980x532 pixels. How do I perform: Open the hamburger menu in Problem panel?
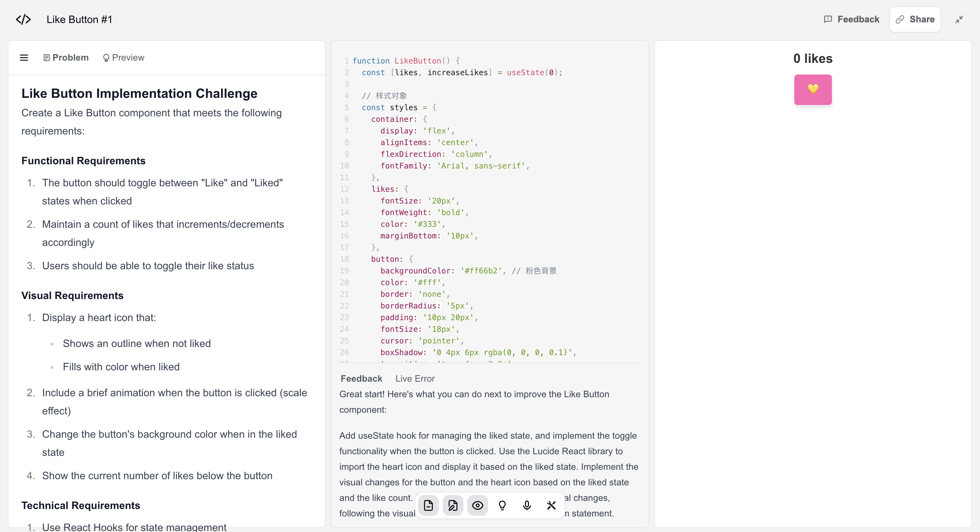tap(24, 57)
